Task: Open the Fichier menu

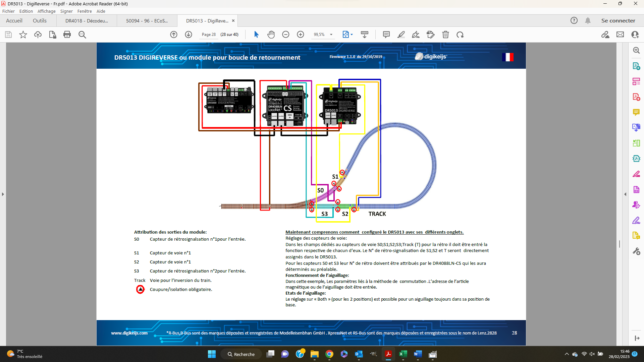Action: [8, 11]
